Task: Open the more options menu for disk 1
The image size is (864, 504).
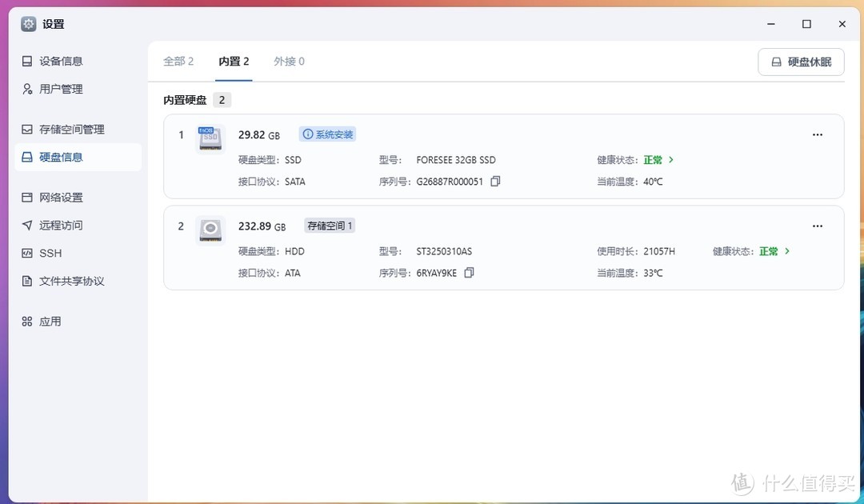Action: pyautogui.click(x=817, y=134)
